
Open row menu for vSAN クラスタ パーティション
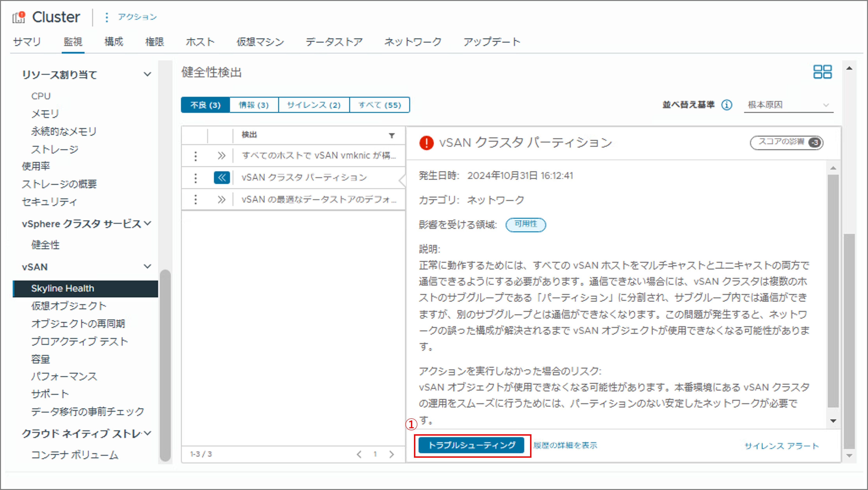[195, 178]
